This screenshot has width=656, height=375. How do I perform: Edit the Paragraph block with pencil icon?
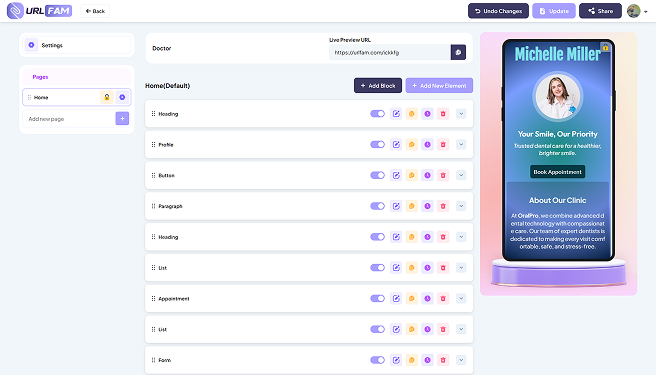click(396, 206)
